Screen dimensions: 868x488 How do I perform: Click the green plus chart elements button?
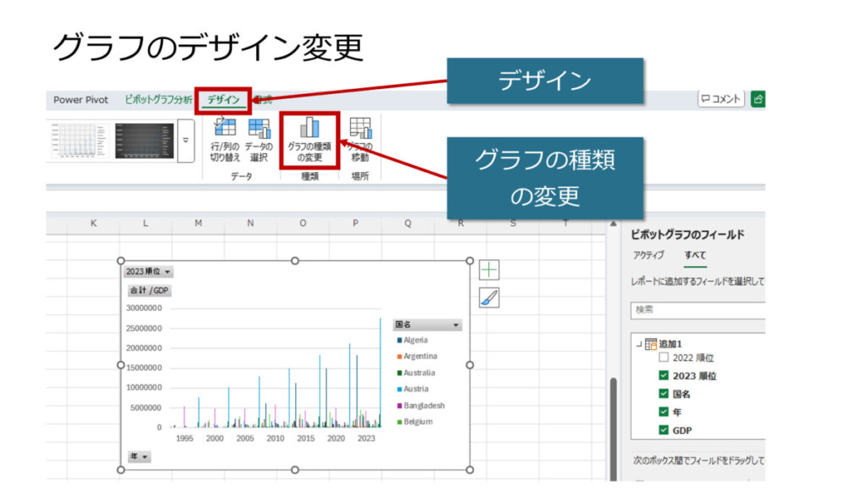pos(489,270)
